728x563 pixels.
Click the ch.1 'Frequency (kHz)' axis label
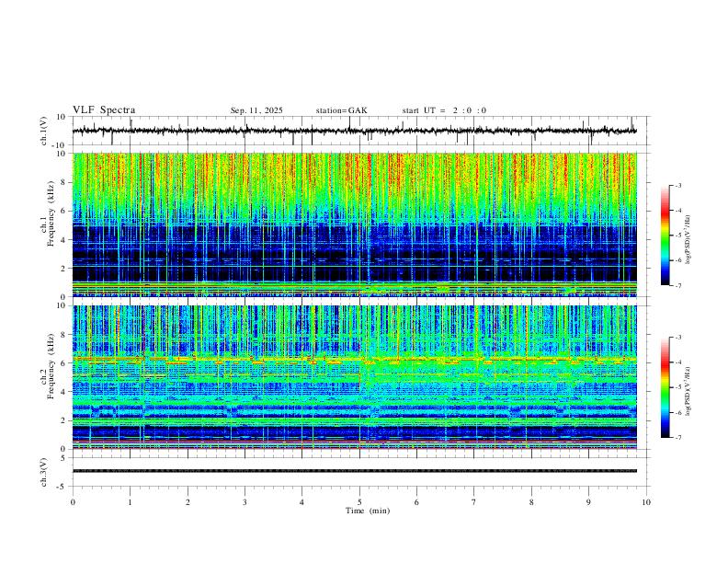[51, 215]
